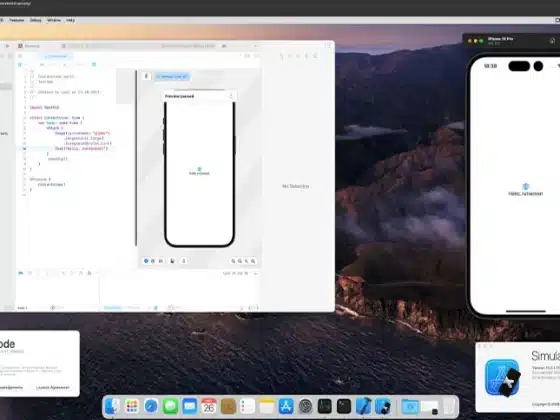Open Finder from the Dock
The width and height of the screenshot is (560, 420).
[x=112, y=406]
